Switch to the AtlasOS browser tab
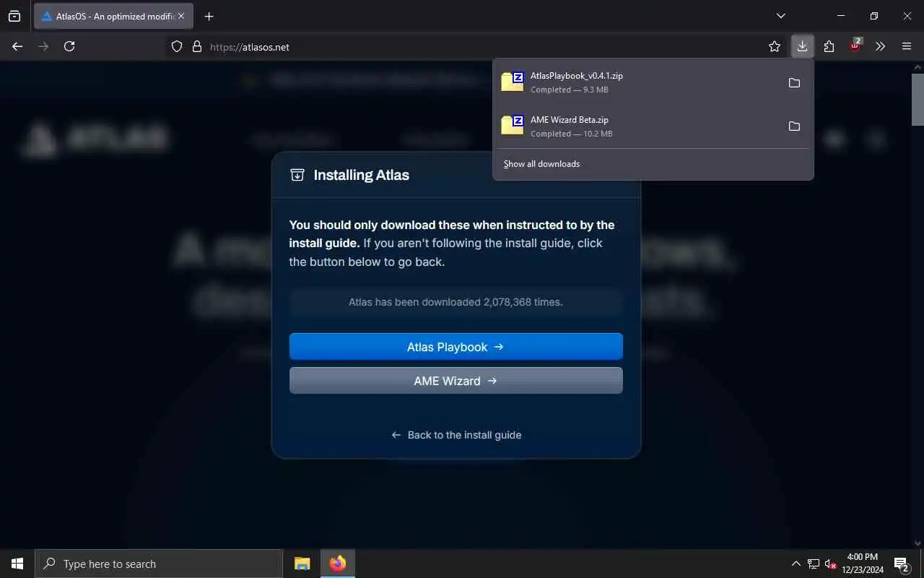Image resolution: width=924 pixels, height=578 pixels. click(113, 16)
